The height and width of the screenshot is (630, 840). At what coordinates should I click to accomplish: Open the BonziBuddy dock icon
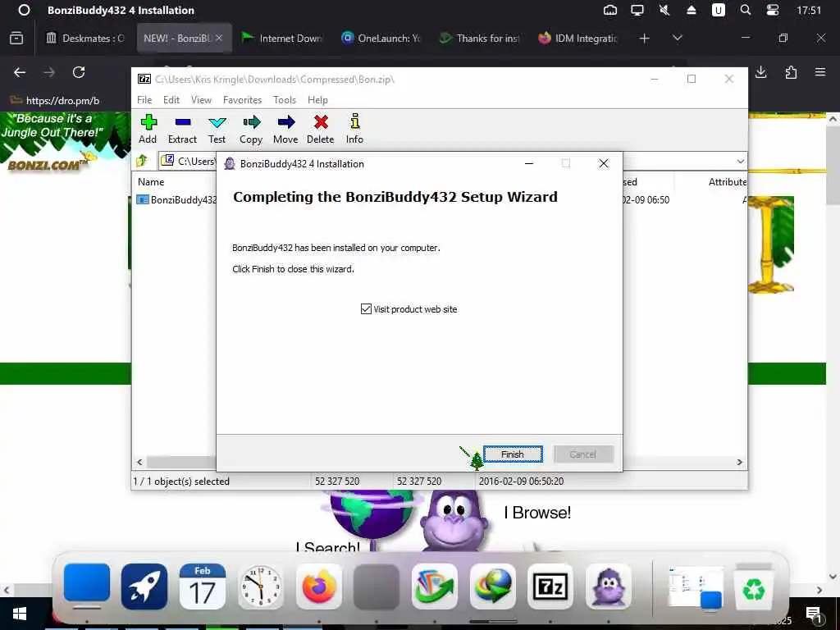coord(608,587)
